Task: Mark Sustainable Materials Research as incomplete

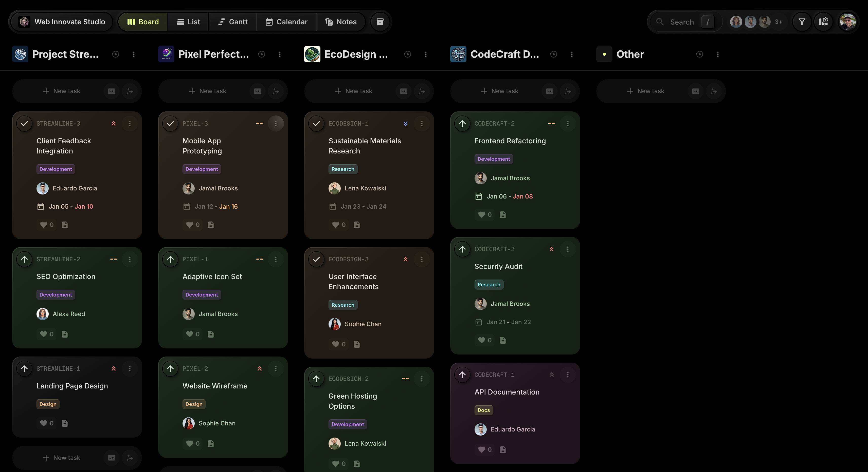Action: coord(316,124)
